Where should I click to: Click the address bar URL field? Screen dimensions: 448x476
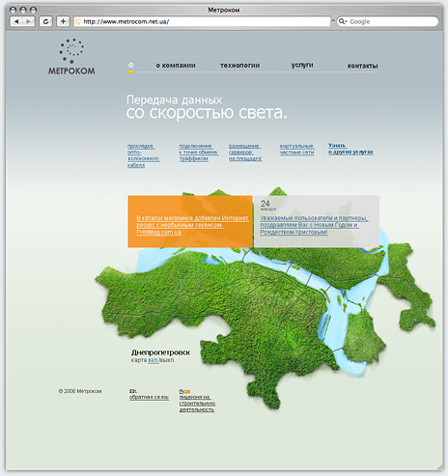[202, 21]
